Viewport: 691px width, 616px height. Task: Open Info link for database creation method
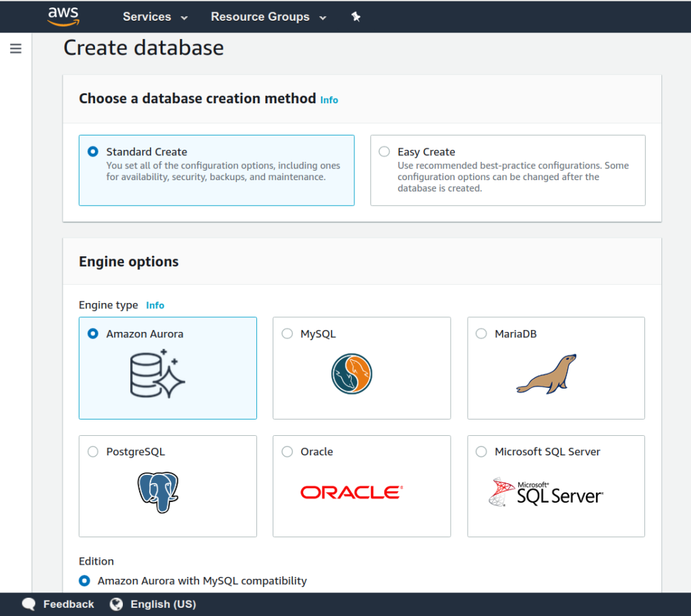[329, 100]
